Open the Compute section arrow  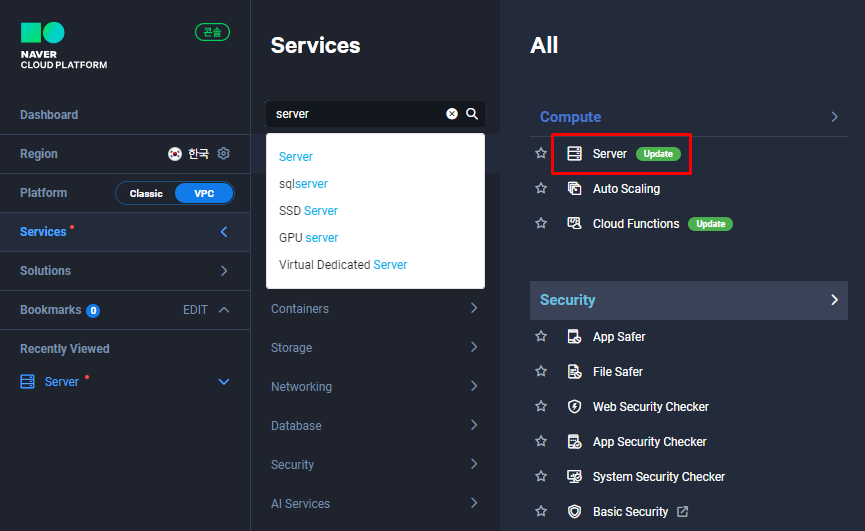[834, 117]
